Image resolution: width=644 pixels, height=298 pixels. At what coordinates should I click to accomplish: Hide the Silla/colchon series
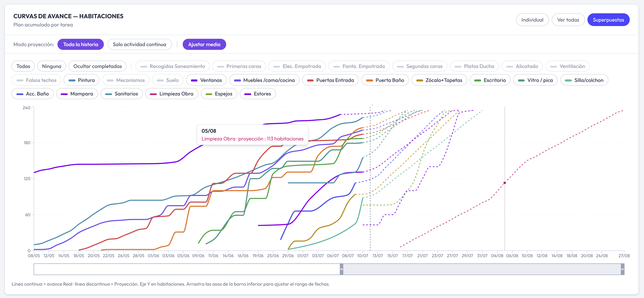(x=584, y=80)
